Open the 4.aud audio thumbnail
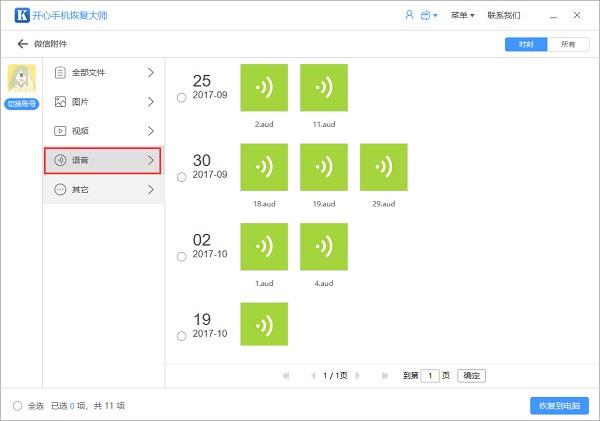Screen dimensions: 600x421 click(x=324, y=247)
